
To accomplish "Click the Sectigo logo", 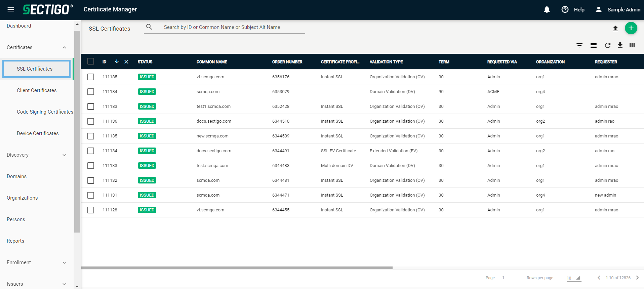I will [47, 9].
